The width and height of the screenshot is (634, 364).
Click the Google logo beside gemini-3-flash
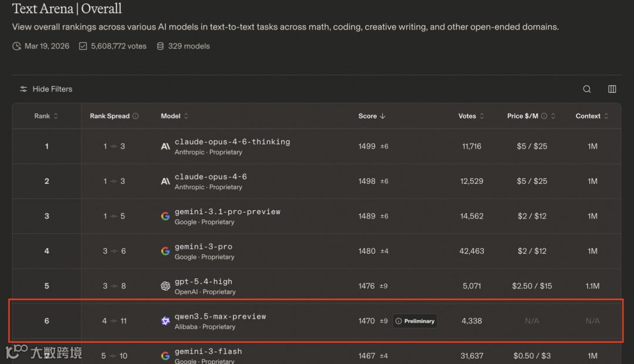(166, 356)
